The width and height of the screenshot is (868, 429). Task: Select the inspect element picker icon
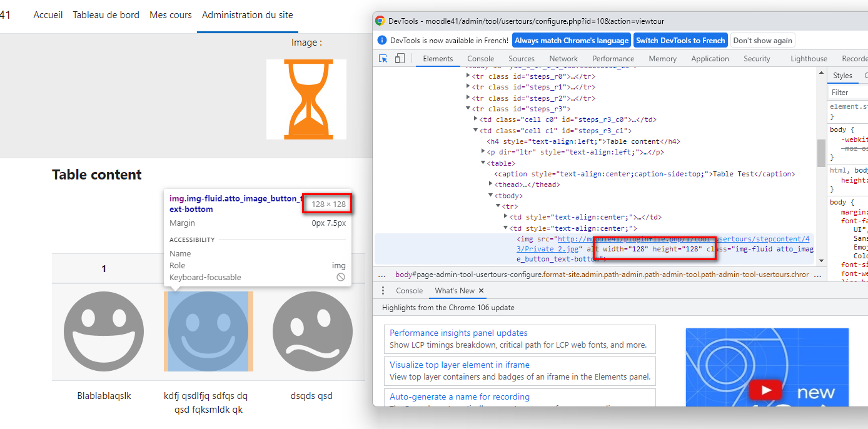[x=383, y=58]
